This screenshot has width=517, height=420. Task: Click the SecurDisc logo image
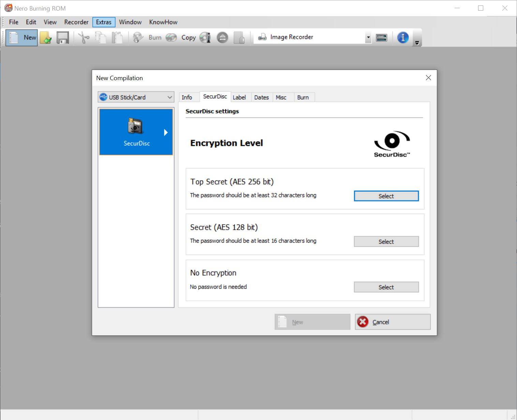[392, 144]
